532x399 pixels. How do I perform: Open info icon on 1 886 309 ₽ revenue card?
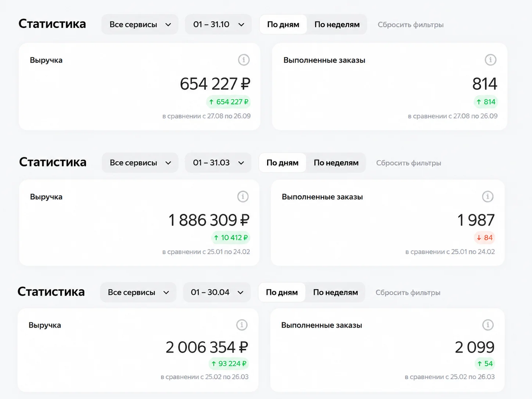[243, 197]
